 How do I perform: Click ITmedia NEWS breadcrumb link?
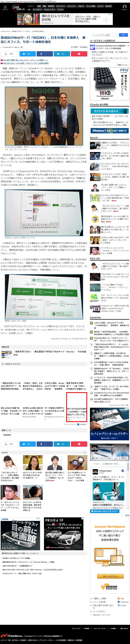[6, 31]
